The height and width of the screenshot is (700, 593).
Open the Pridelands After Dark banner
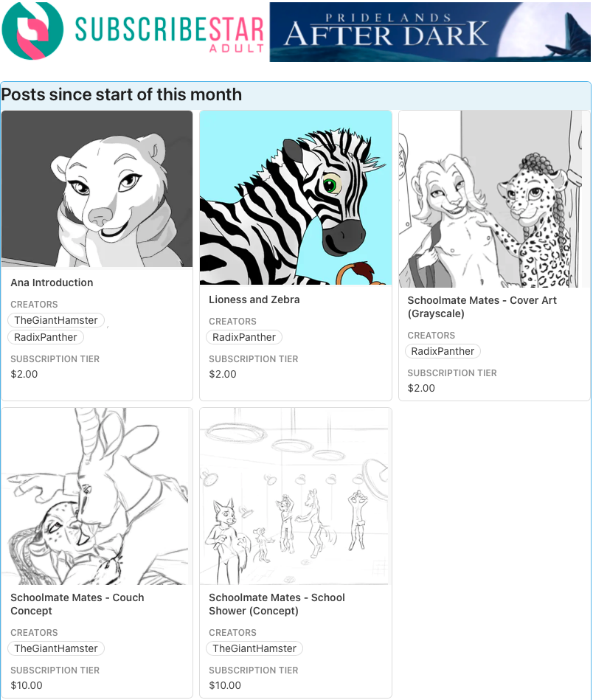point(430,32)
